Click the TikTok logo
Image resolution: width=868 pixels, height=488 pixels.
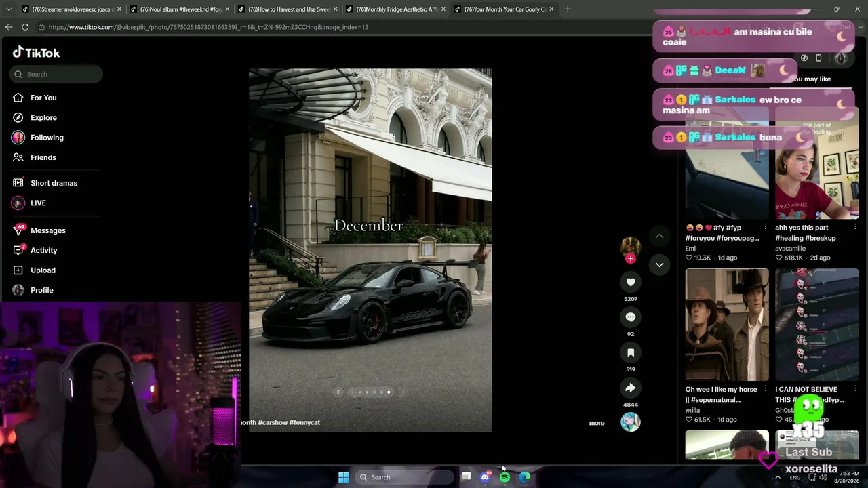pos(36,53)
